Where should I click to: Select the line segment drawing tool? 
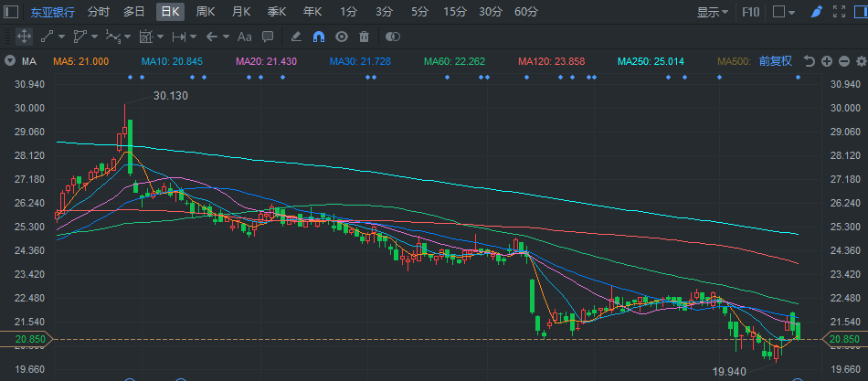tap(47, 37)
